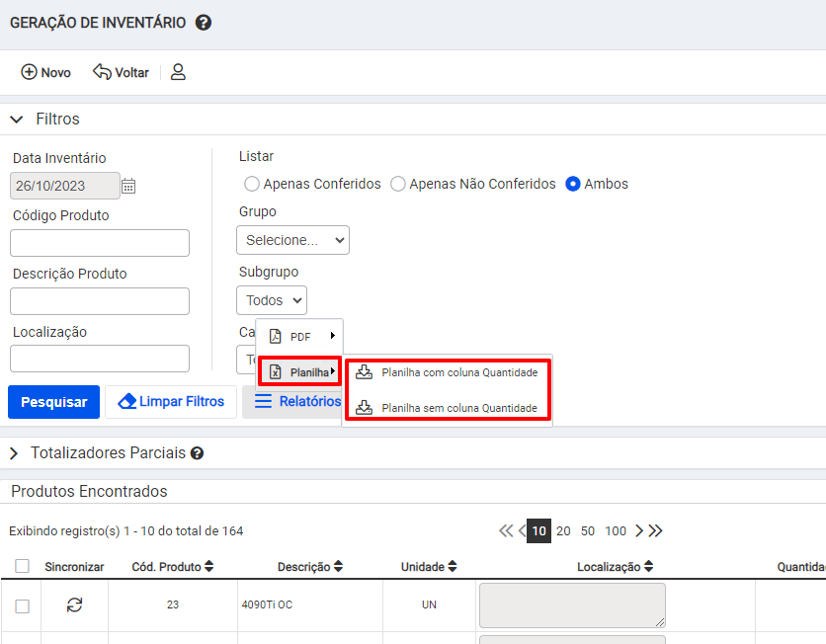Click the Localização textarea for 4090Ti OC
Viewport: 826px width, 644px height.
[572, 605]
